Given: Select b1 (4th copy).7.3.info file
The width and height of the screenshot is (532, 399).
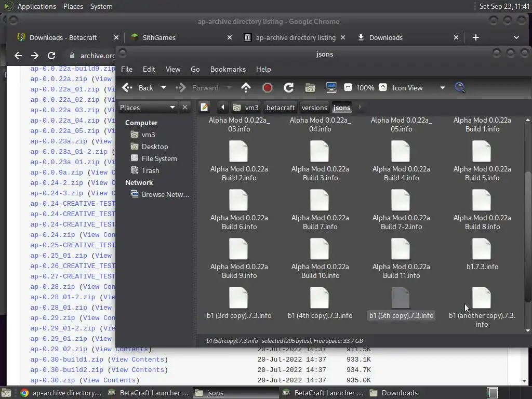Looking at the screenshot, I should click(x=320, y=303).
